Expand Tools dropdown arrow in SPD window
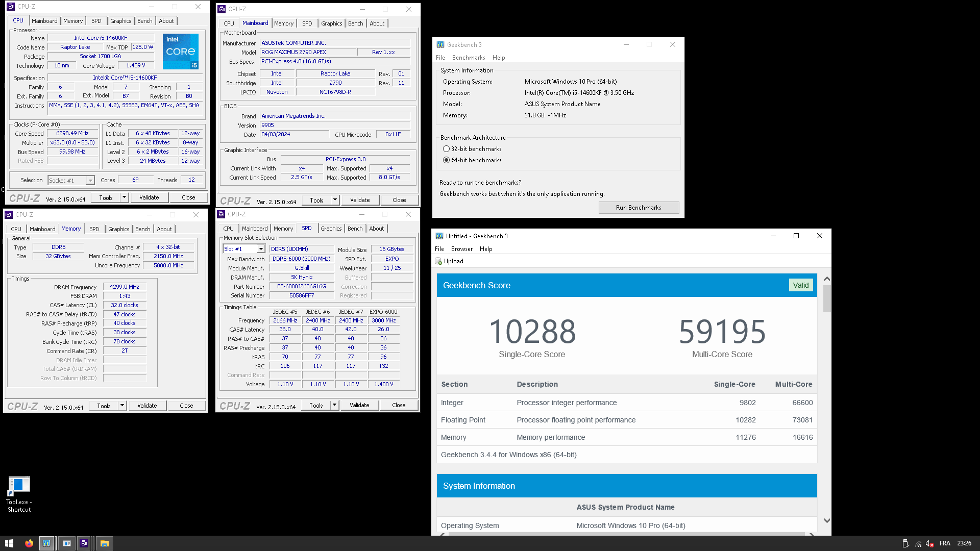 [x=334, y=405]
